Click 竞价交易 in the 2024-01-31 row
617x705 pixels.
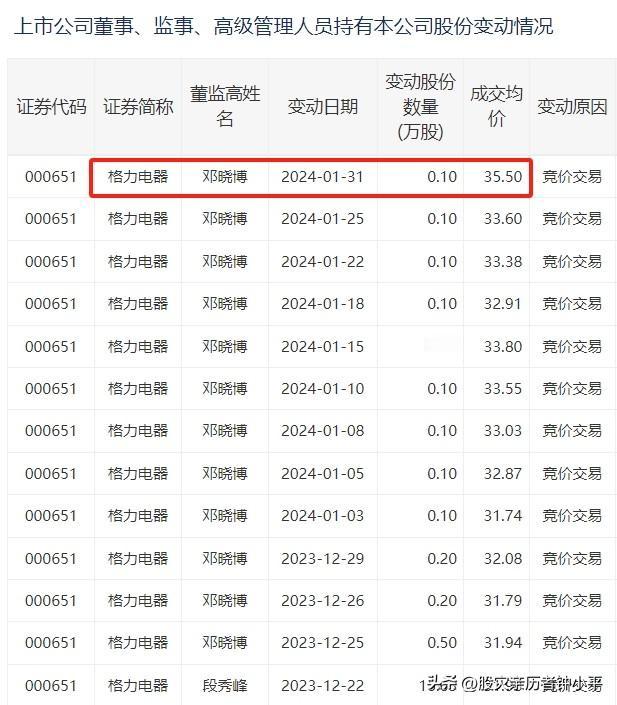tap(572, 177)
